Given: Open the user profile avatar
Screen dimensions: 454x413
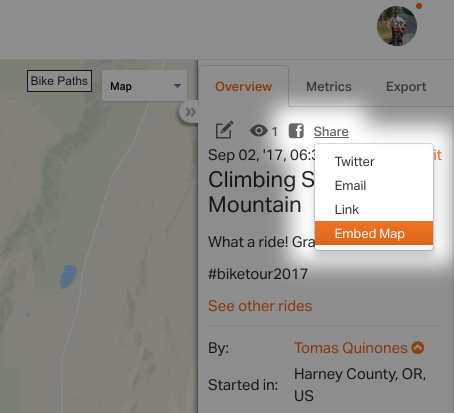Looking at the screenshot, I should click(x=397, y=26).
